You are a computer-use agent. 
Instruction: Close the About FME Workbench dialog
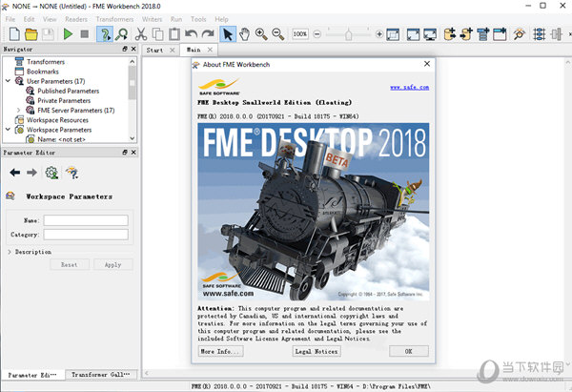[427, 64]
